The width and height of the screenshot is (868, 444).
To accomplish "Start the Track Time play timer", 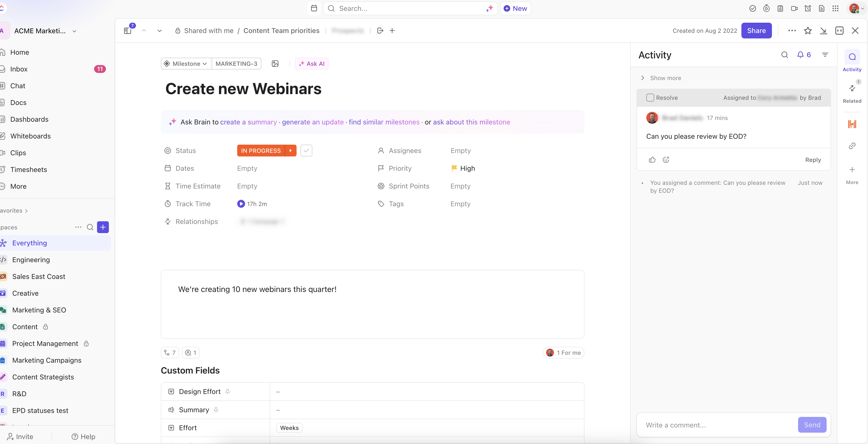I will pyautogui.click(x=241, y=204).
